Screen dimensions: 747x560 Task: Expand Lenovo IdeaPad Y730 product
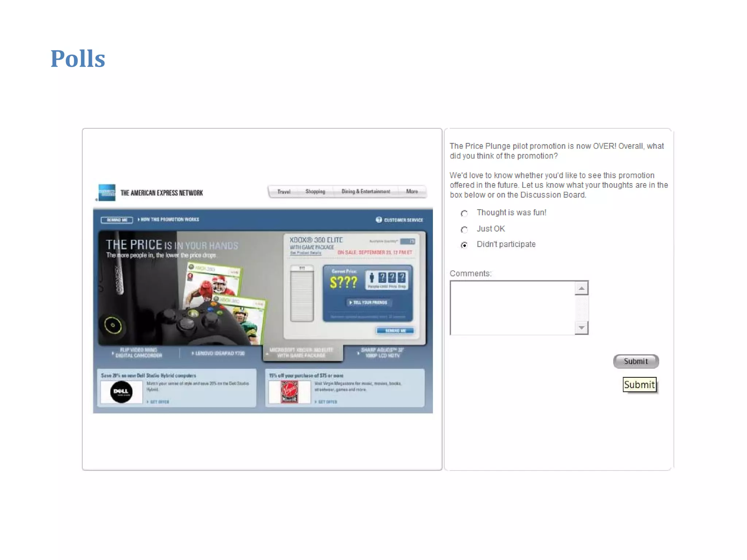click(218, 353)
